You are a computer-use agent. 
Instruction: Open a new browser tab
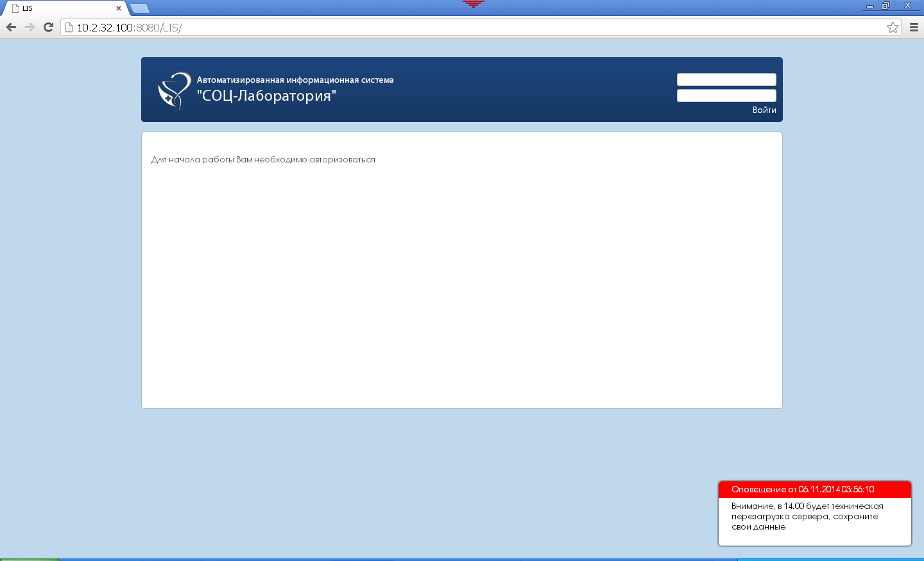click(140, 8)
